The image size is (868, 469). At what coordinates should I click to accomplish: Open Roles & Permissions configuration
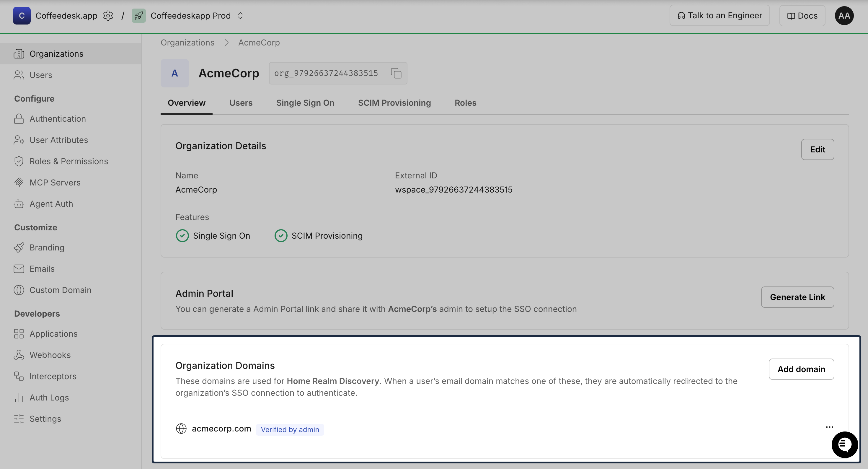68,161
